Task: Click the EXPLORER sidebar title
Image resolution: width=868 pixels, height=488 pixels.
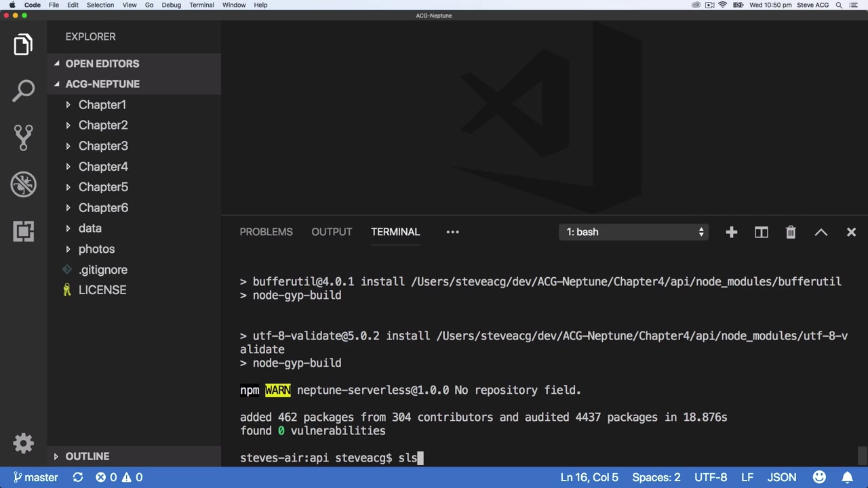Action: click(90, 37)
